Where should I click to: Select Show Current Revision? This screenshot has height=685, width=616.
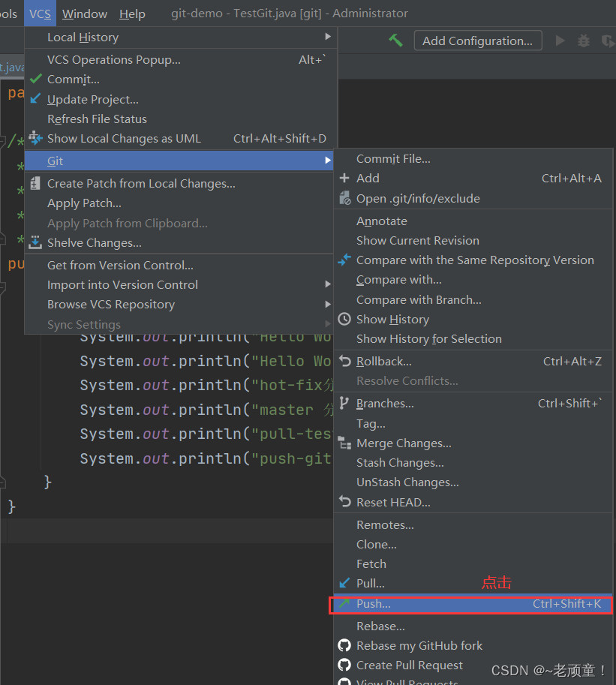click(473, 240)
